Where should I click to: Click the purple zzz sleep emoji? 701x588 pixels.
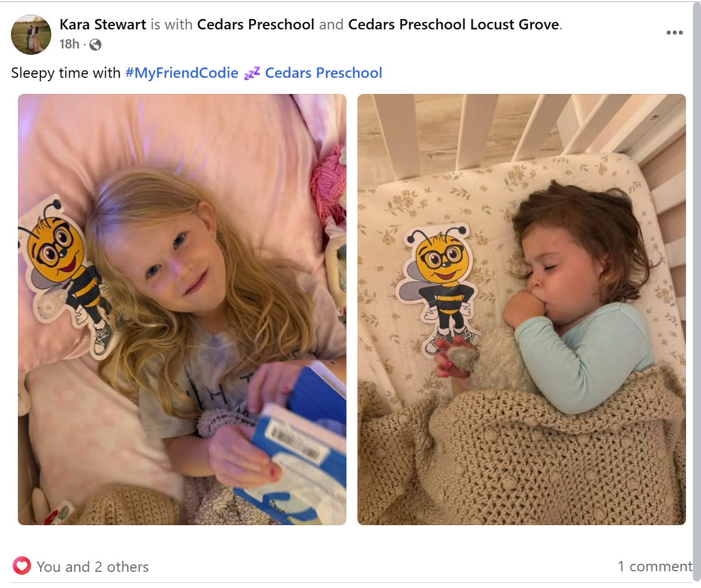252,73
